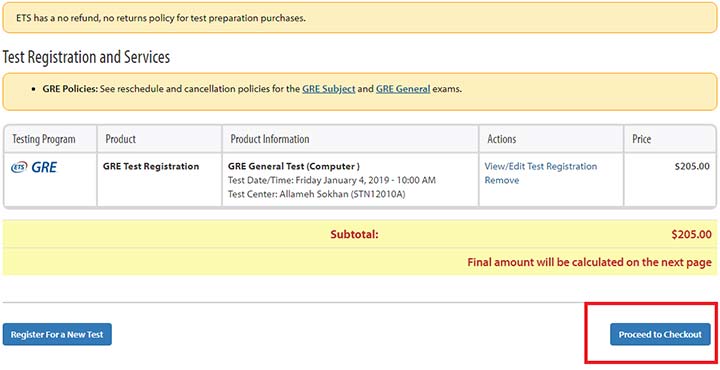The image size is (720, 370).
Task: Click the ETS GRE logo
Action: point(34,167)
